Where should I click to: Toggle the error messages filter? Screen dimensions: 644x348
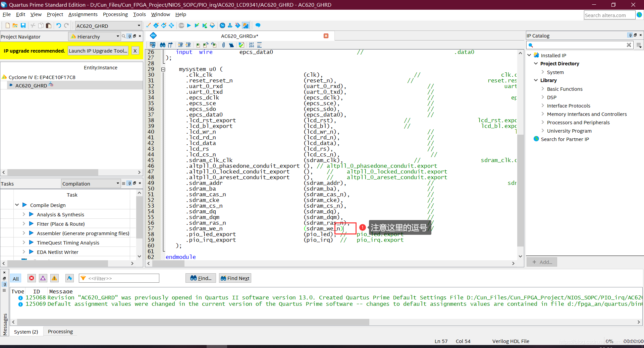tap(32, 278)
